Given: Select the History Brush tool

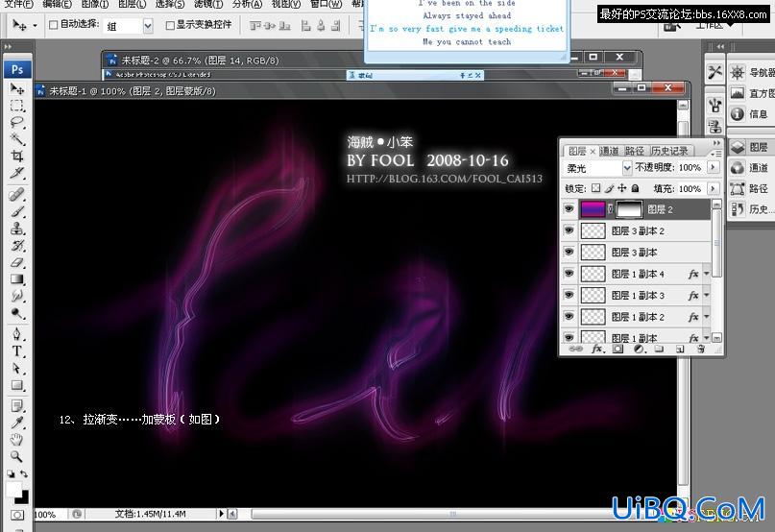Looking at the screenshot, I should coord(17,245).
